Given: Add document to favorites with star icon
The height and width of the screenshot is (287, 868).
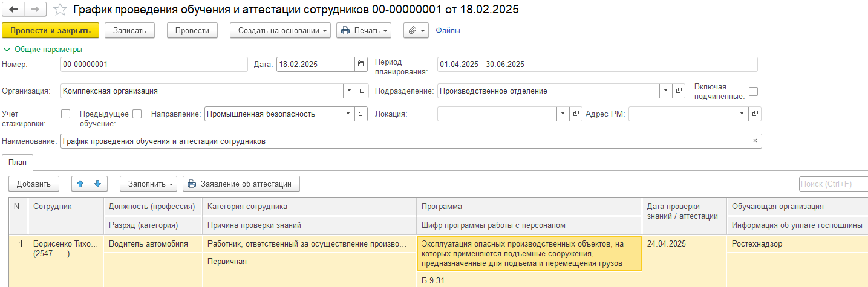Looking at the screenshot, I should (60, 10).
